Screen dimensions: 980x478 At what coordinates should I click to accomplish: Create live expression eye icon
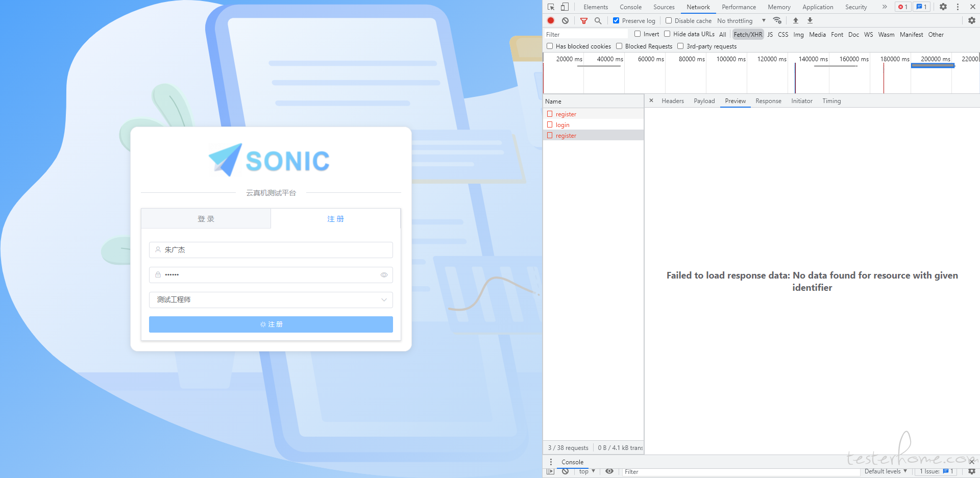[609, 471]
